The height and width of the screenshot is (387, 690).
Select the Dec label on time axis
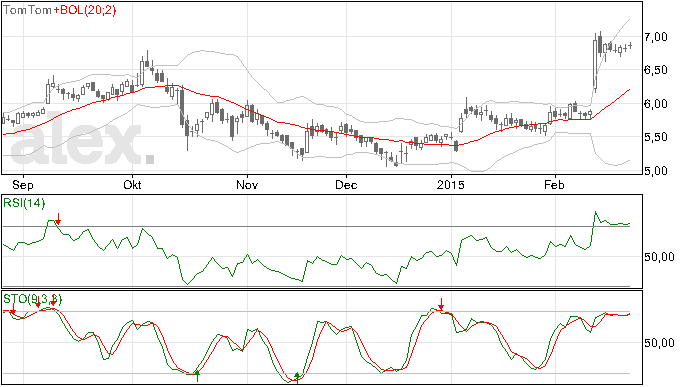(346, 184)
